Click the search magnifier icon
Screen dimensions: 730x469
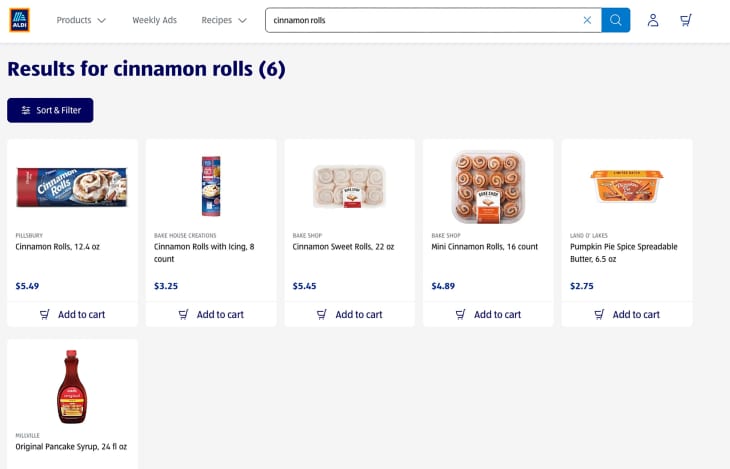click(x=615, y=20)
